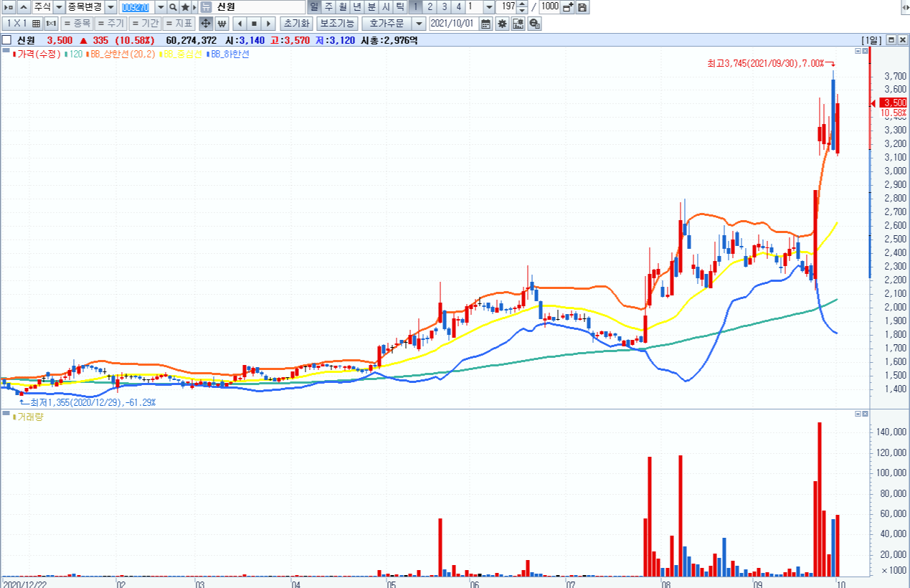The width and height of the screenshot is (910, 588).
Task: Open the chart grid layout icon
Action: (36, 23)
